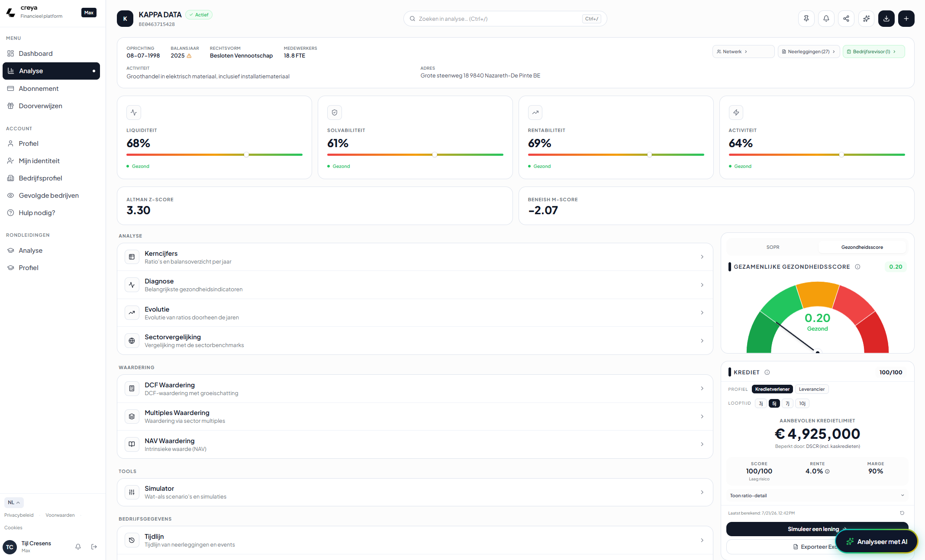Select the Leverancier profile
The width and height of the screenshot is (925, 560).
point(812,389)
